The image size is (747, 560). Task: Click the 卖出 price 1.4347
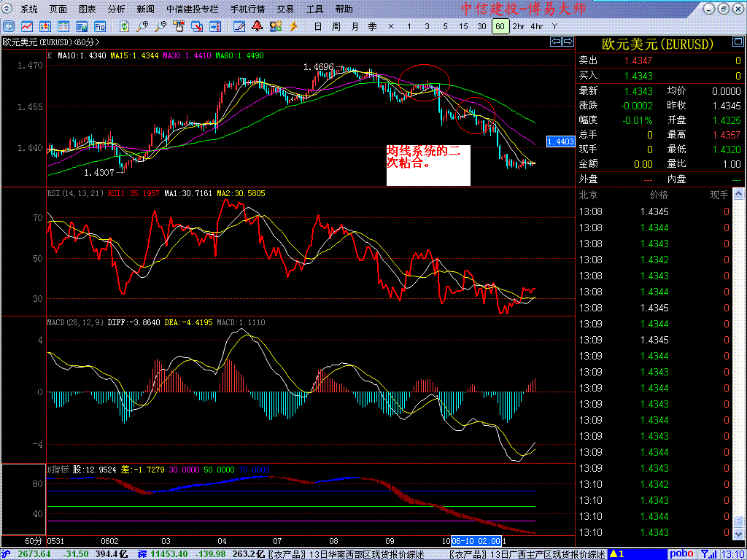pyautogui.click(x=638, y=61)
